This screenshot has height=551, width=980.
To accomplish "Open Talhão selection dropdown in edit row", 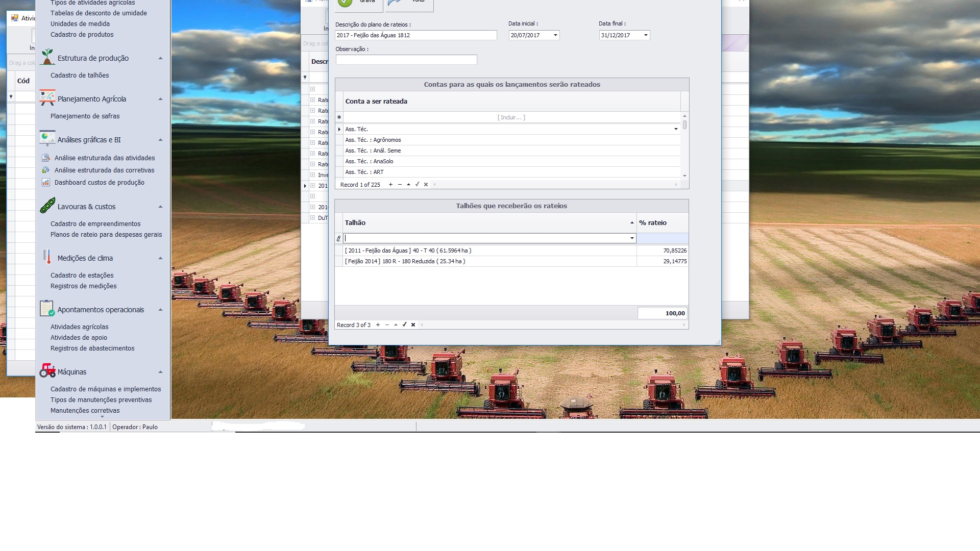I will tap(632, 238).
